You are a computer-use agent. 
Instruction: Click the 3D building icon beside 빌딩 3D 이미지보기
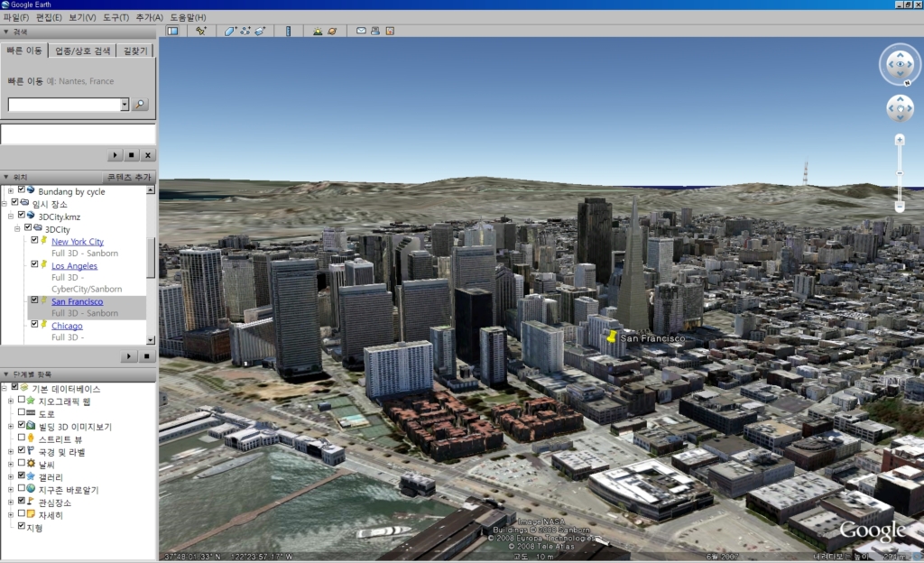pyautogui.click(x=31, y=425)
